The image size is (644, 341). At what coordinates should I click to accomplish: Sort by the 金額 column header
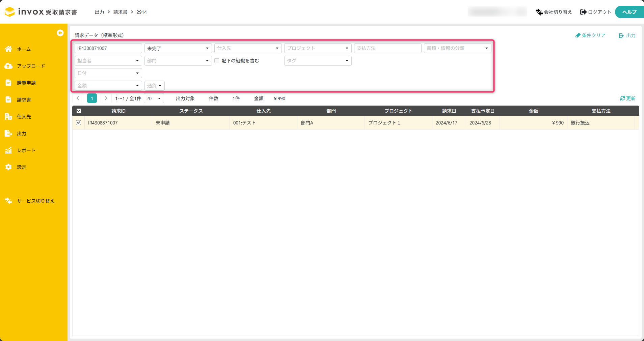point(534,111)
